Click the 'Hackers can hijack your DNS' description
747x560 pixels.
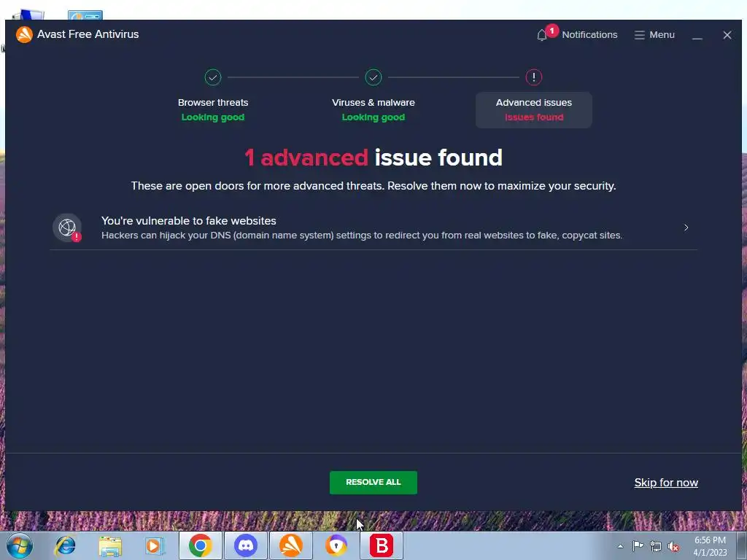tap(362, 236)
